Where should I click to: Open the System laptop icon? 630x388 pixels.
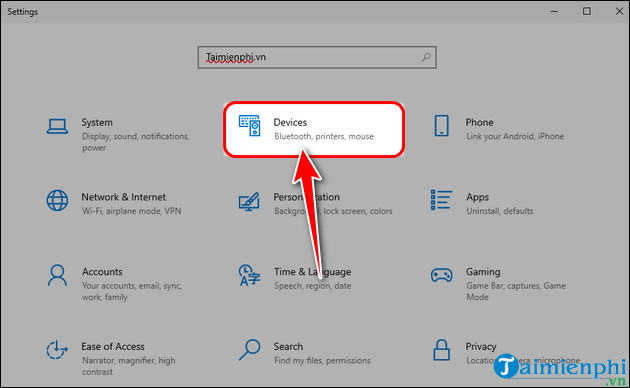coord(57,127)
